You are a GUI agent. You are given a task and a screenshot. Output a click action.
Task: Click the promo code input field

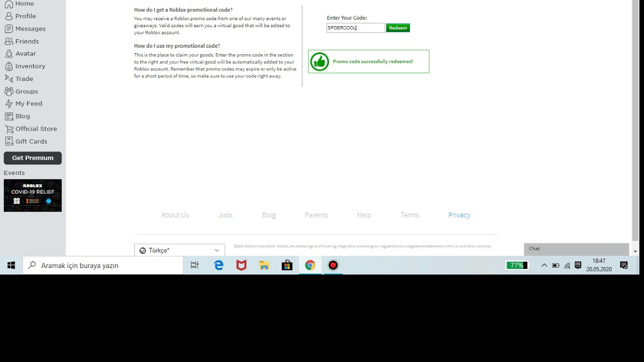pos(356,28)
